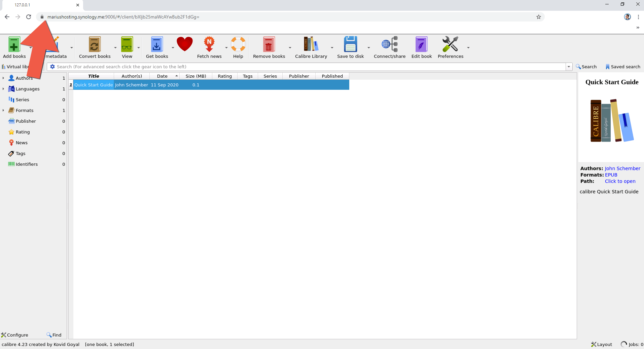Image resolution: width=644 pixels, height=349 pixels.
Task: Open the Get books dropdown arrow
Action: pos(173,48)
